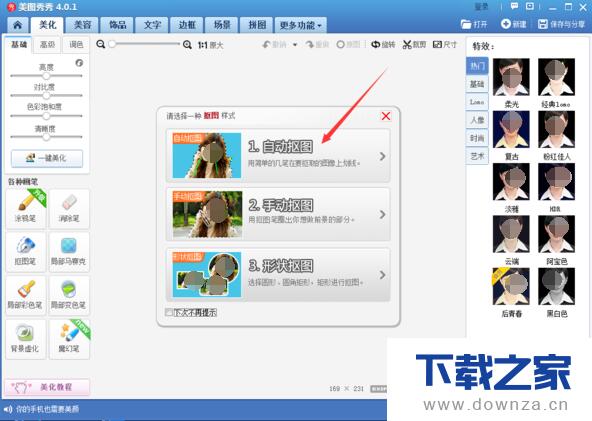Viewport: 592px width, 421px height.
Task: Select the 抠图笔 cutout pen tool
Action: tap(26, 251)
